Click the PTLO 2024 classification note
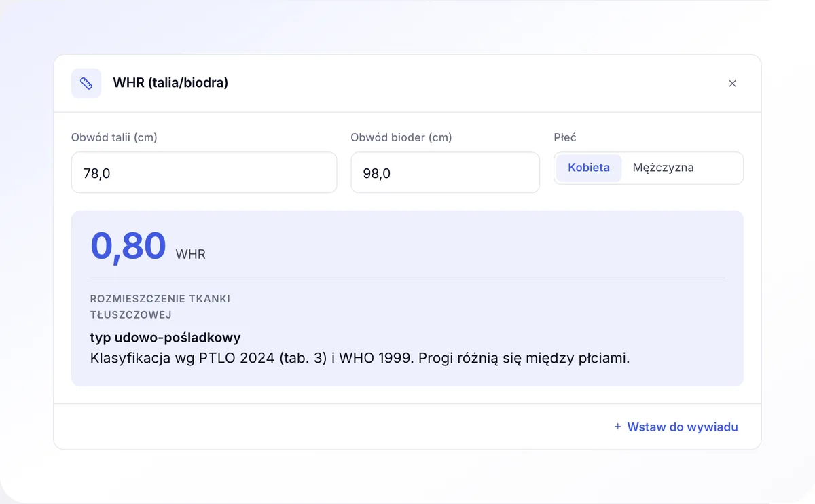This screenshot has width=815, height=504. point(360,358)
